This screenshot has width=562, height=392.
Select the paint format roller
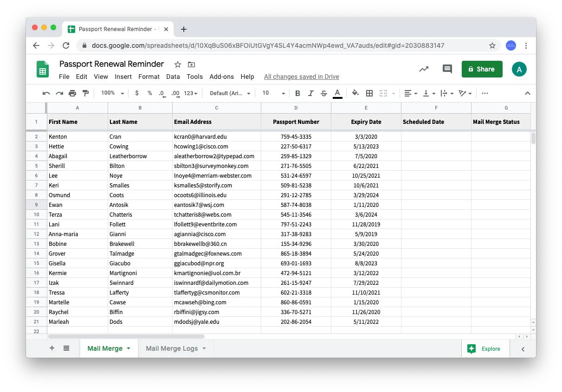(x=85, y=93)
